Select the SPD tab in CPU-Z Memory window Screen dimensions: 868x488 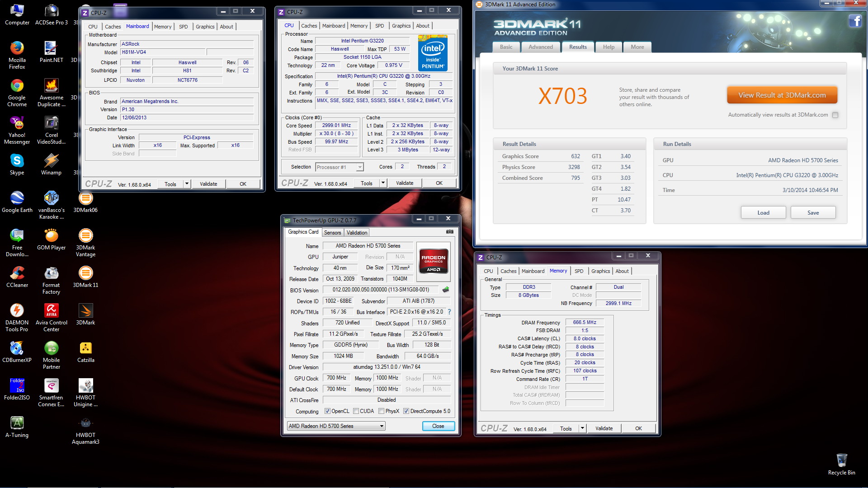tap(579, 271)
